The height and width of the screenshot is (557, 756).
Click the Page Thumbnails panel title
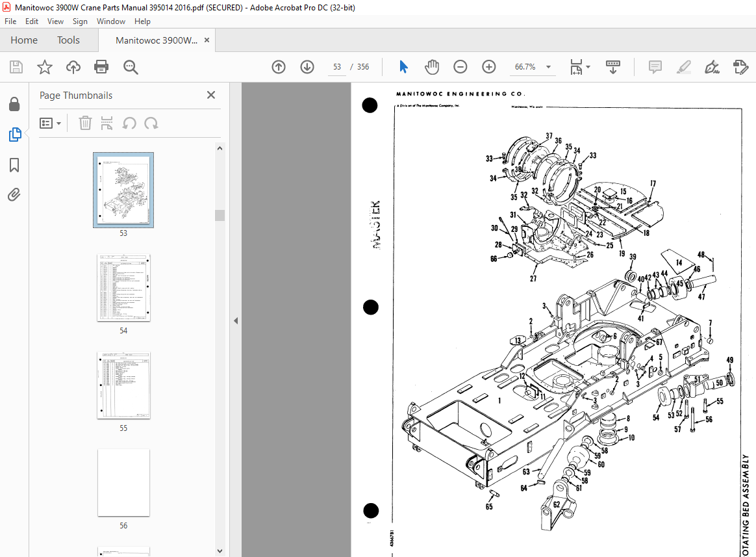(76, 95)
